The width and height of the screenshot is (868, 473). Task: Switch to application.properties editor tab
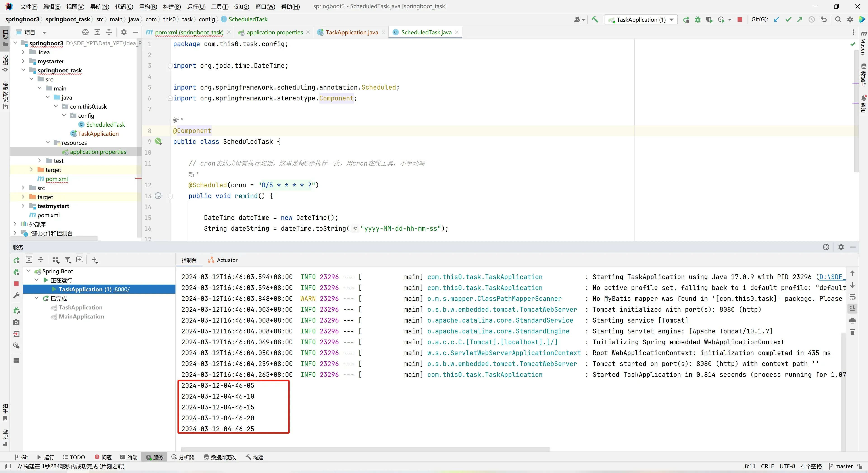274,32
